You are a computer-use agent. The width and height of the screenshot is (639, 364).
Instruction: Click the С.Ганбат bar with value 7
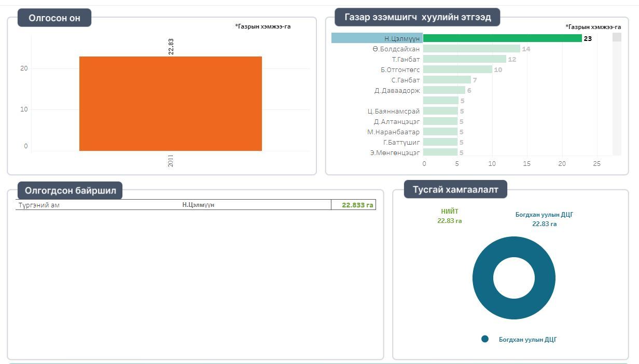[x=447, y=80]
